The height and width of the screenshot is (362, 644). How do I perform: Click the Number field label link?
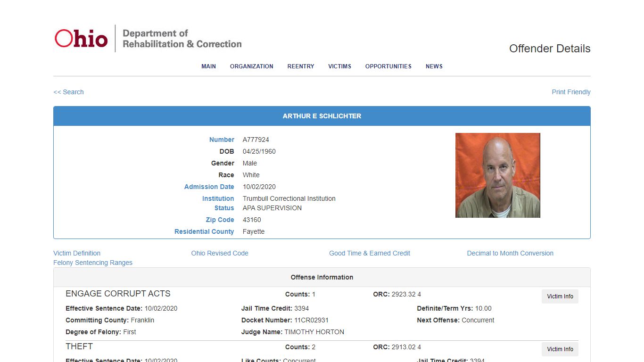[222, 140]
